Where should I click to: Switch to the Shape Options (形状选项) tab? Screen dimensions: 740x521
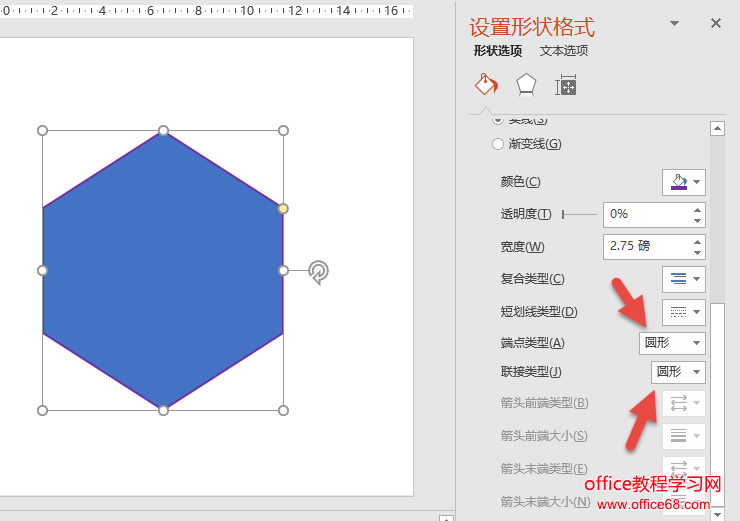[498, 51]
